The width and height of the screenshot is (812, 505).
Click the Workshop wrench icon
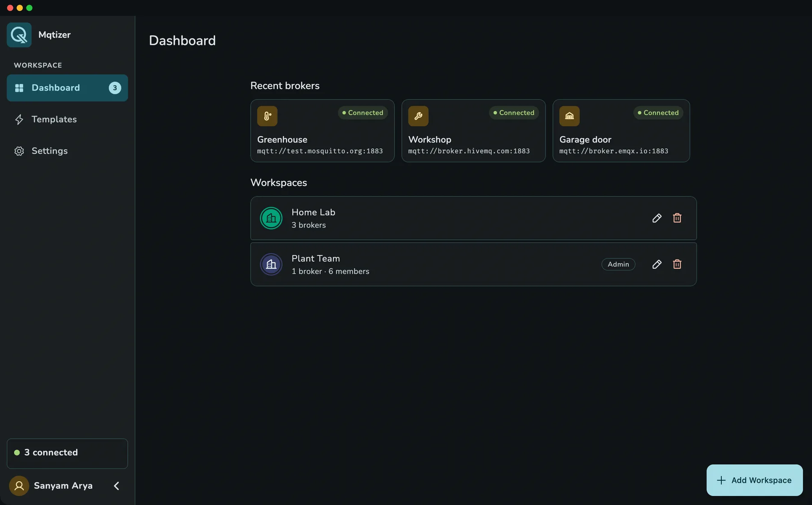point(418,116)
